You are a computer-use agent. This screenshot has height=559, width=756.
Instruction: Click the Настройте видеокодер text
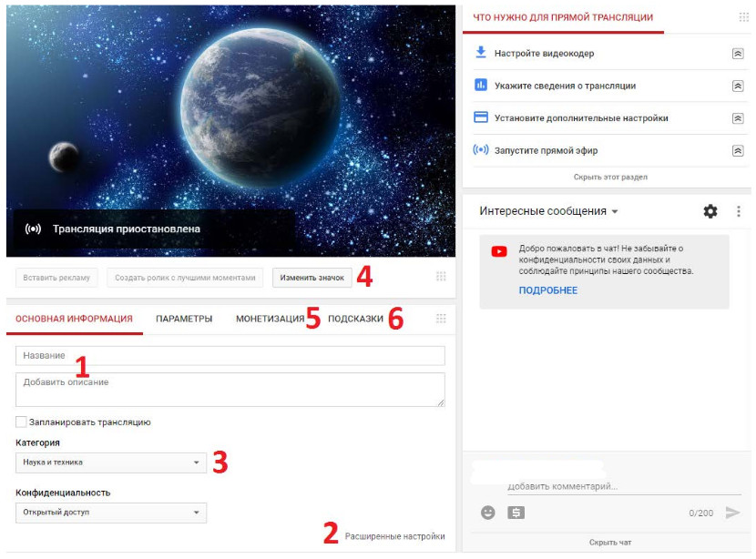pos(544,54)
